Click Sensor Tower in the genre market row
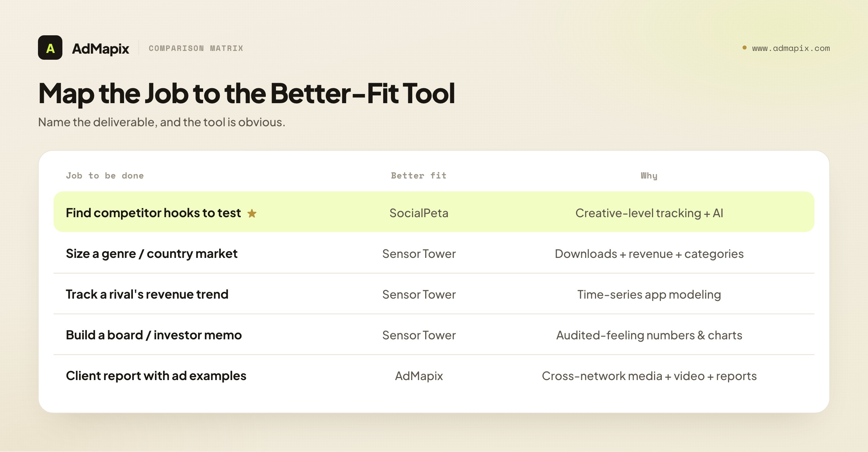868x452 pixels. click(419, 254)
